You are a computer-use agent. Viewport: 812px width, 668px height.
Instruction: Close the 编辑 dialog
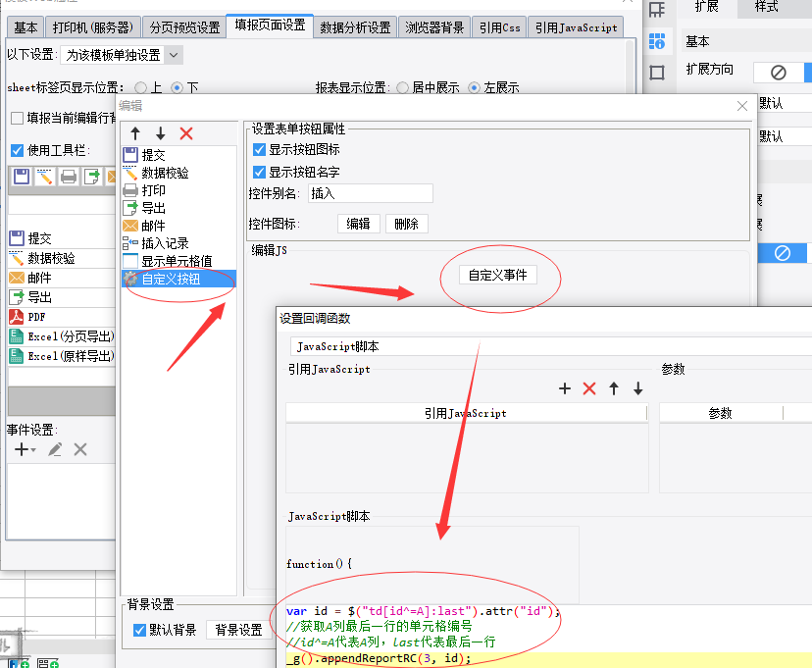[742, 106]
